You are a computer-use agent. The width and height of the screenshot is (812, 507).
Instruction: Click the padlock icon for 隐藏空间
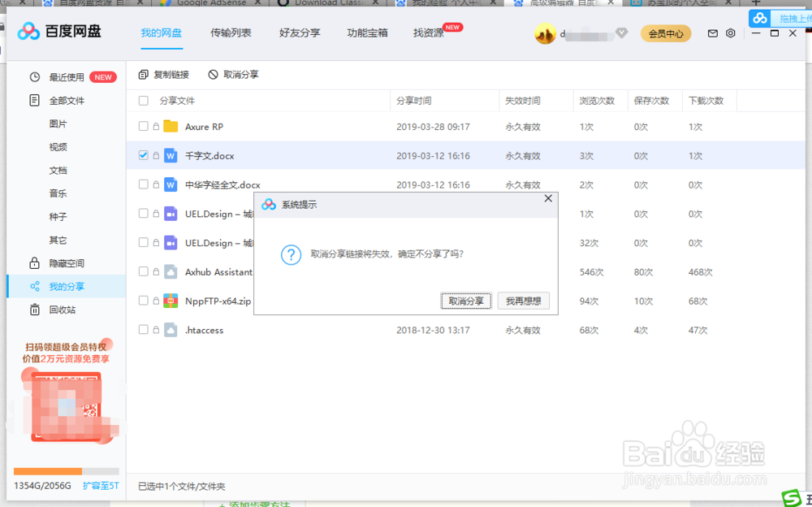(34, 262)
